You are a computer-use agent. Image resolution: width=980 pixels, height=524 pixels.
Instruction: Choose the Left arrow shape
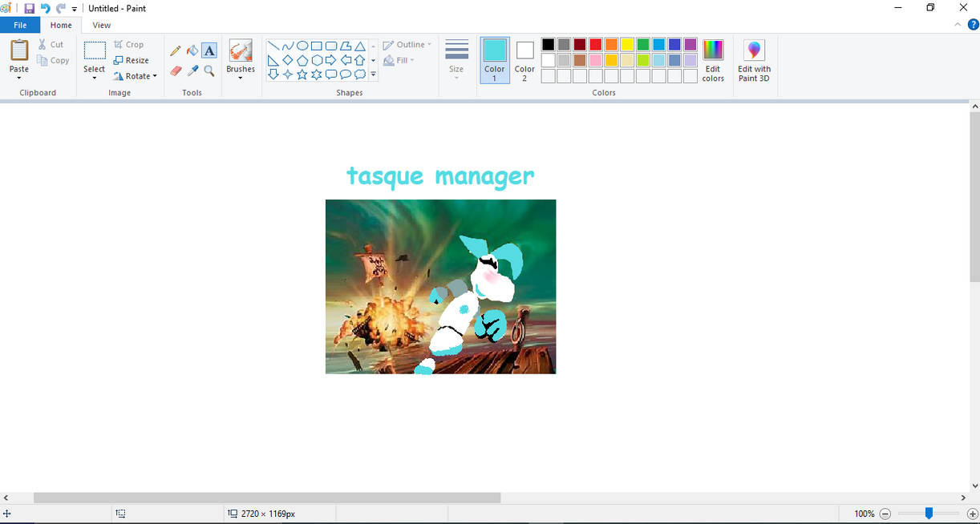tap(346, 60)
